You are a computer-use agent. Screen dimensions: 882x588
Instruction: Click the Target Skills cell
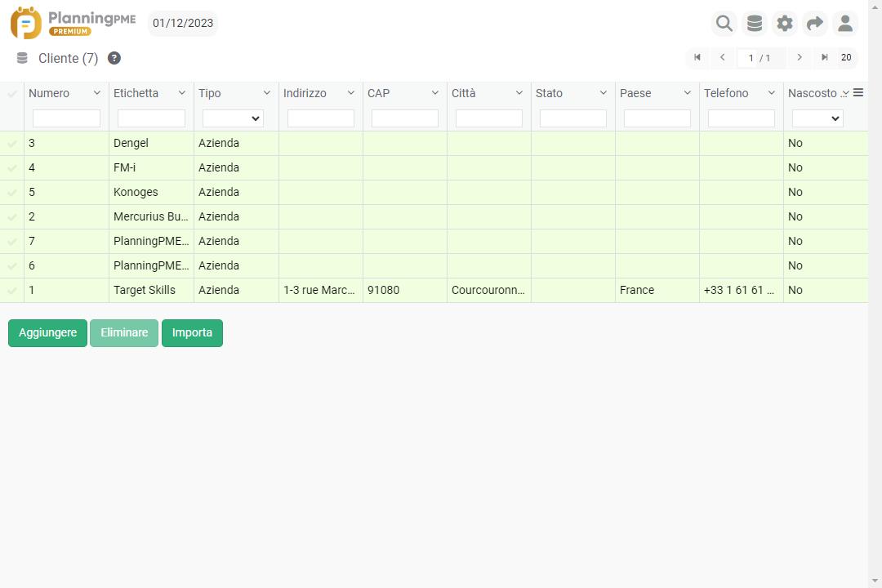(151, 291)
